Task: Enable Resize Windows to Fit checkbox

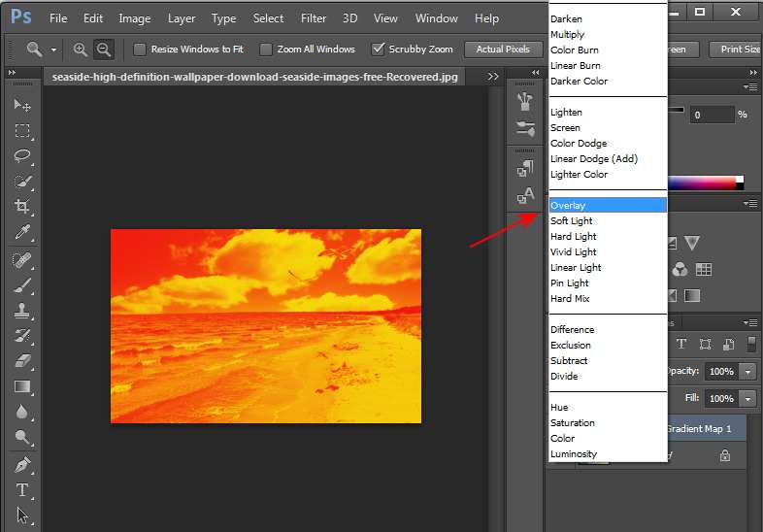Action: [140, 50]
